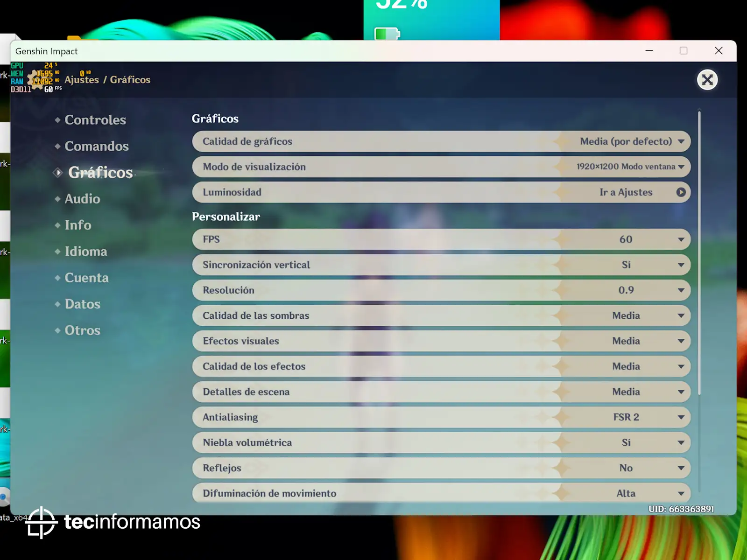
Task: Click Ir a Ajustes for Luminosidad
Action: click(626, 192)
